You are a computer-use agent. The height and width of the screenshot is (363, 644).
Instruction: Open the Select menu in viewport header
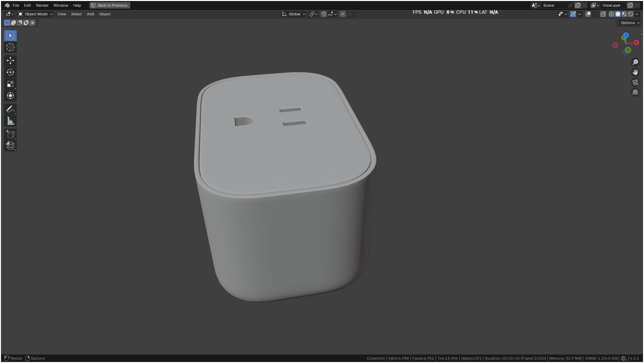76,14
